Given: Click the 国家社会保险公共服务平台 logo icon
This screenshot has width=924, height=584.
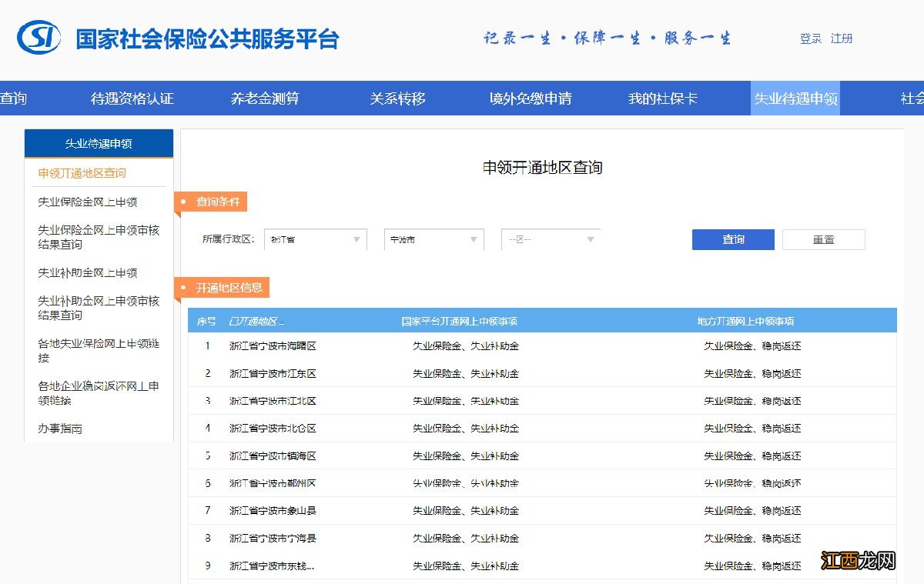Looking at the screenshot, I should tap(37, 36).
